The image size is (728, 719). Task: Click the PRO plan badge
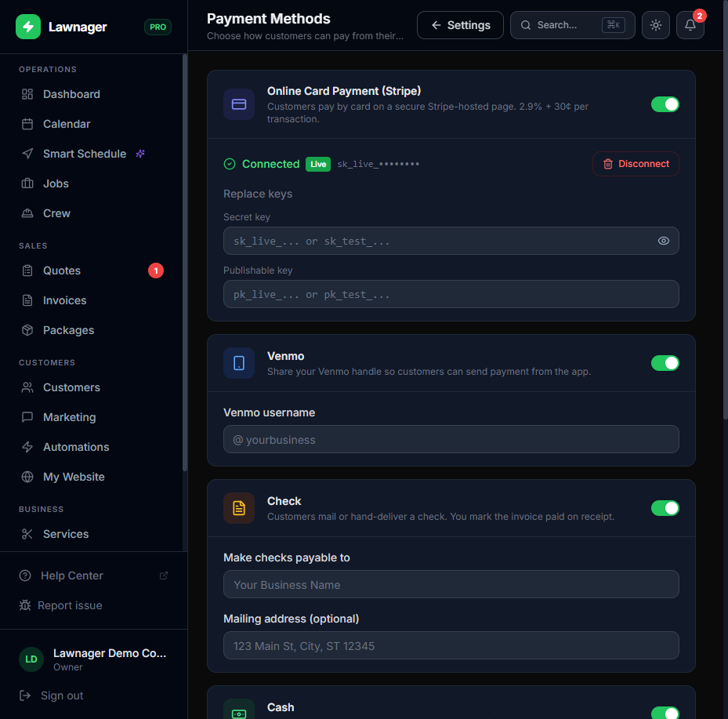(x=158, y=27)
